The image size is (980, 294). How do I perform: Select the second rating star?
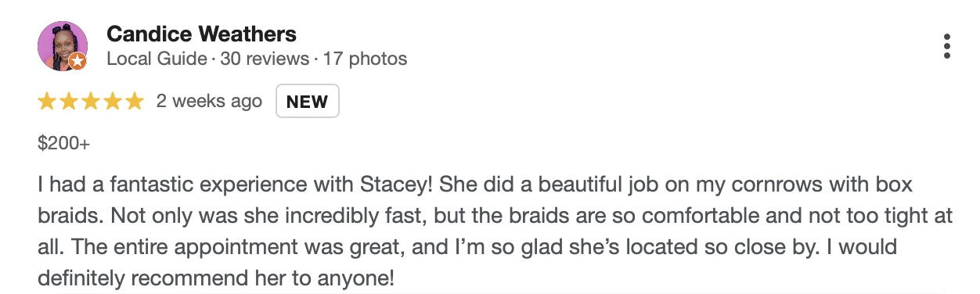click(x=69, y=101)
